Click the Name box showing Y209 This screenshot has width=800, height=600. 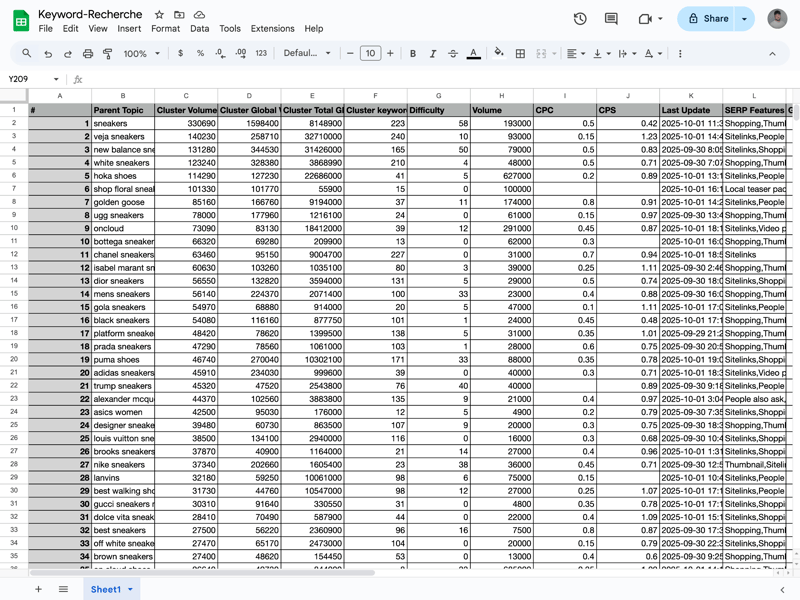tap(28, 79)
